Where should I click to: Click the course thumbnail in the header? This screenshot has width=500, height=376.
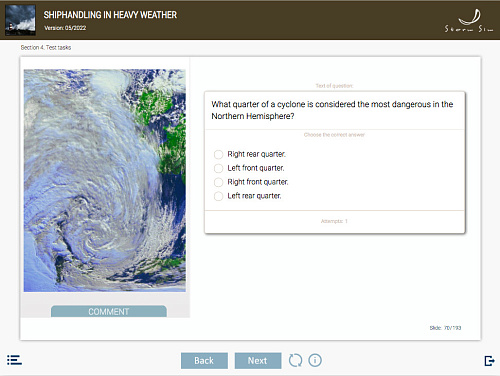pos(20,20)
